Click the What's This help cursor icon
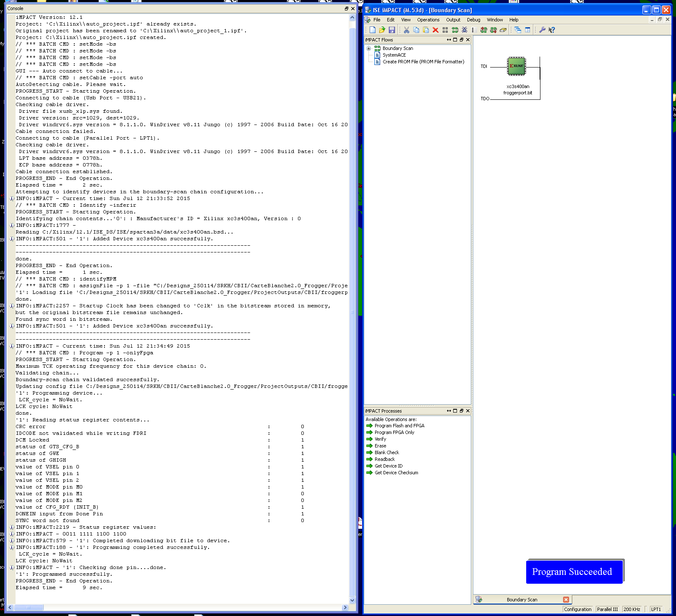 [x=552, y=30]
